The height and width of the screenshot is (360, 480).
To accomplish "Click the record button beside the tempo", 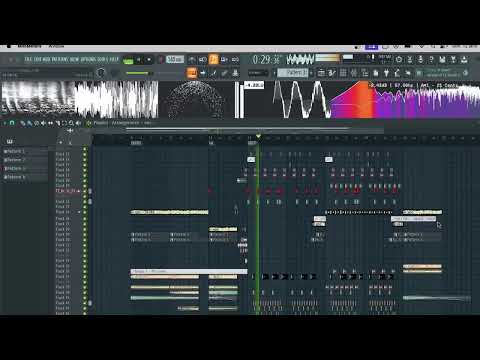I will tap(160, 60).
